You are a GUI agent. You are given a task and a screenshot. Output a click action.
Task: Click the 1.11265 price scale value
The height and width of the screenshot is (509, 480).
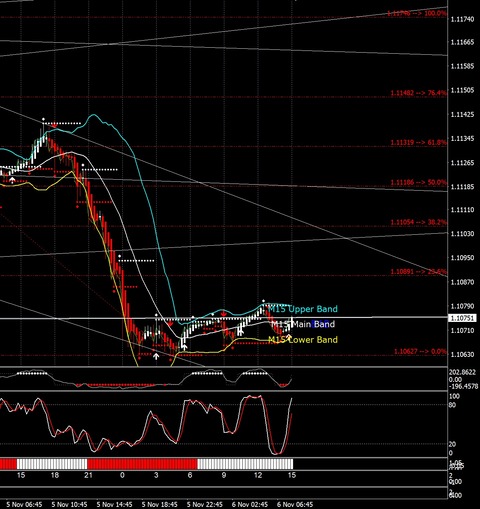click(462, 163)
